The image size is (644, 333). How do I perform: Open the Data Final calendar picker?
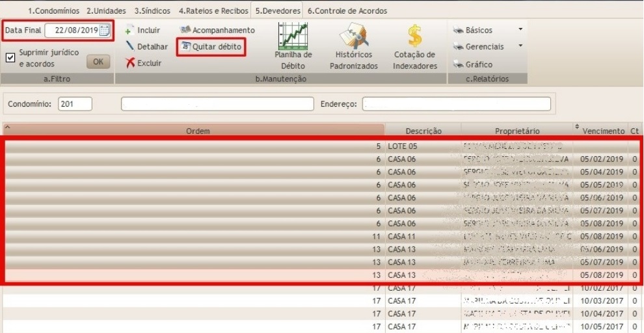[105, 31]
